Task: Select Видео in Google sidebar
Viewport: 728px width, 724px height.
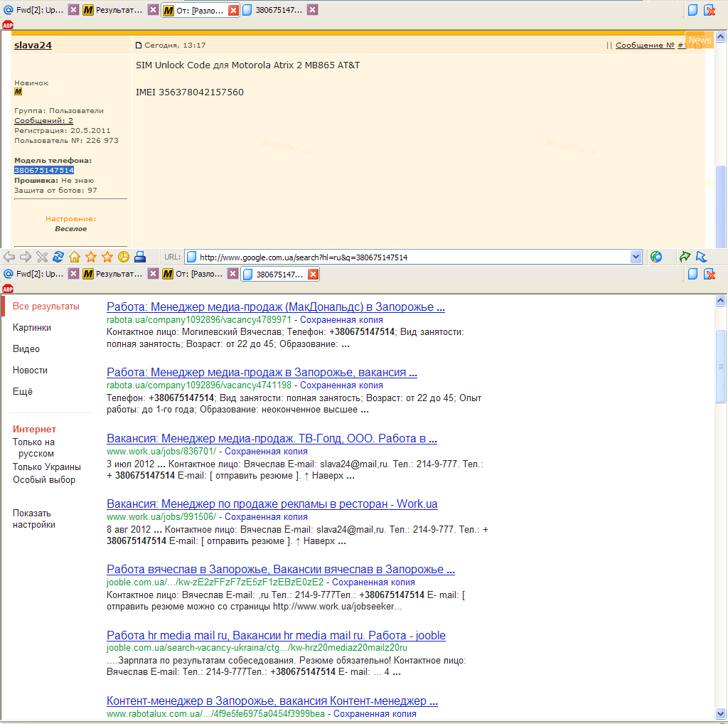Action: pyautogui.click(x=26, y=348)
